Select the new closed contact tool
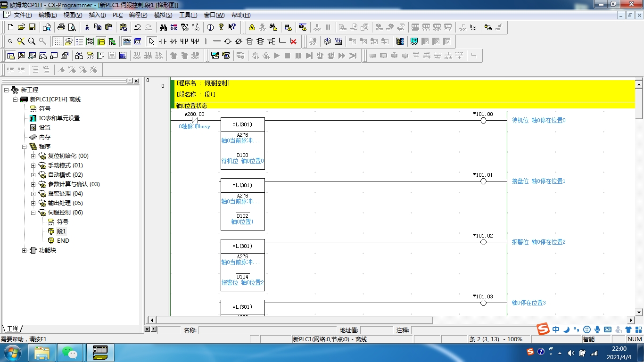644x362 pixels. [173, 41]
